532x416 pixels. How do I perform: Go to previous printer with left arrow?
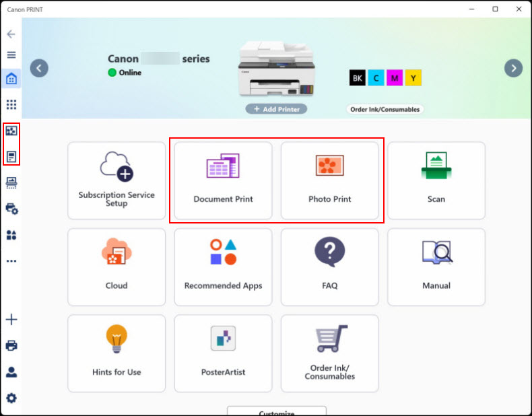coord(39,68)
